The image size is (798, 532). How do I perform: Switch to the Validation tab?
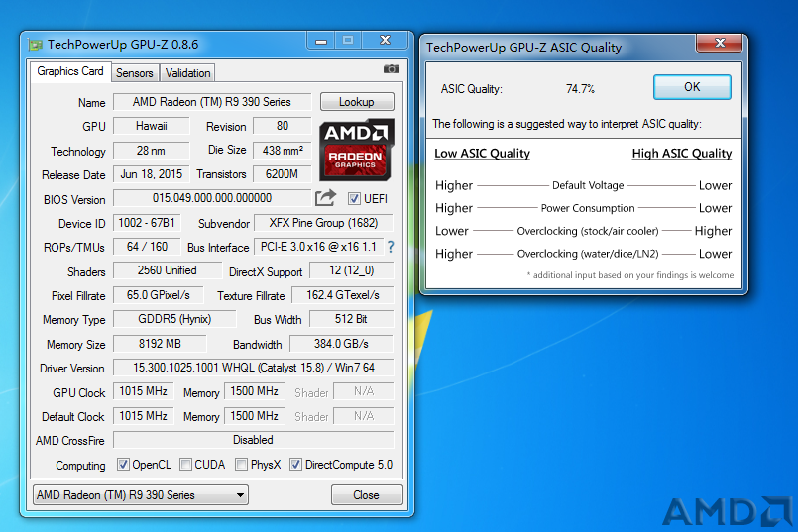click(187, 73)
